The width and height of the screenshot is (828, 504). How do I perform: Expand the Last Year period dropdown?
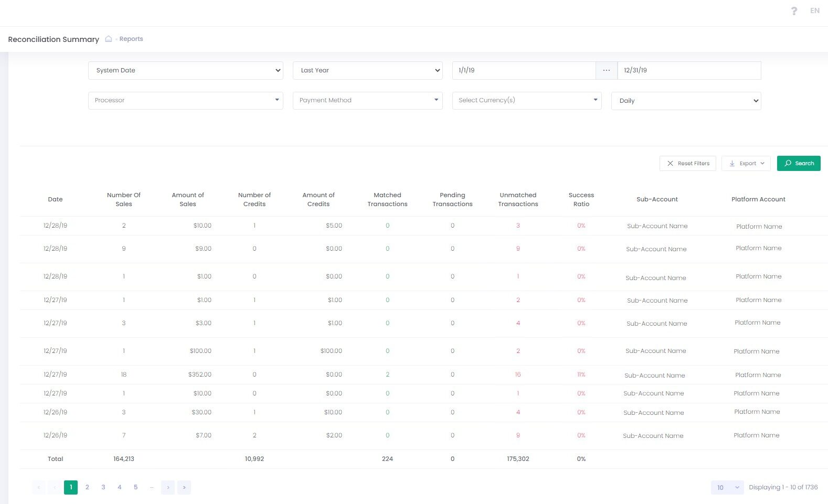click(x=368, y=70)
